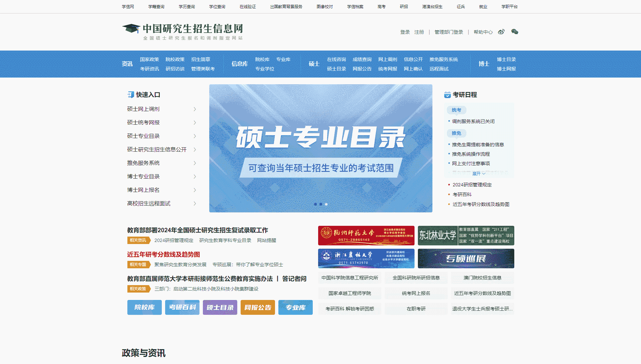Open headline 教育部部署2024年全国硕士研究生招生复试录取工作
The width and height of the screenshot is (641, 364).
[197, 230]
